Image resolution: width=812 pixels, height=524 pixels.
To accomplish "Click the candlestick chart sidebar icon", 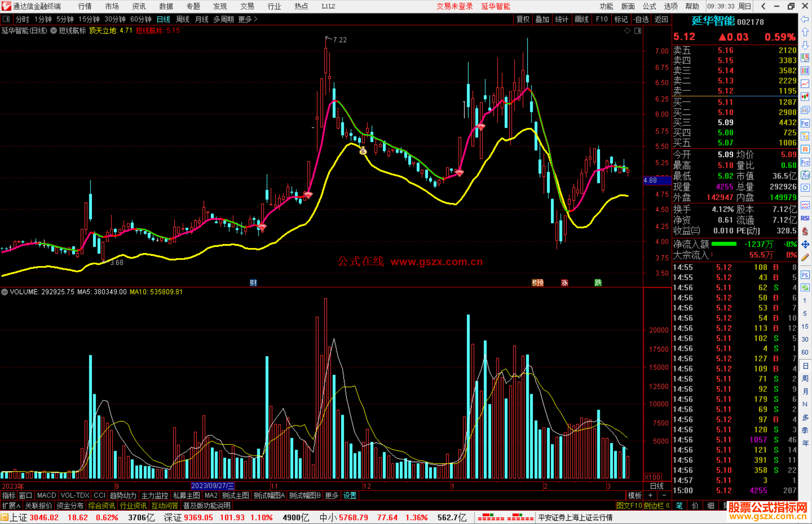I will [805, 97].
